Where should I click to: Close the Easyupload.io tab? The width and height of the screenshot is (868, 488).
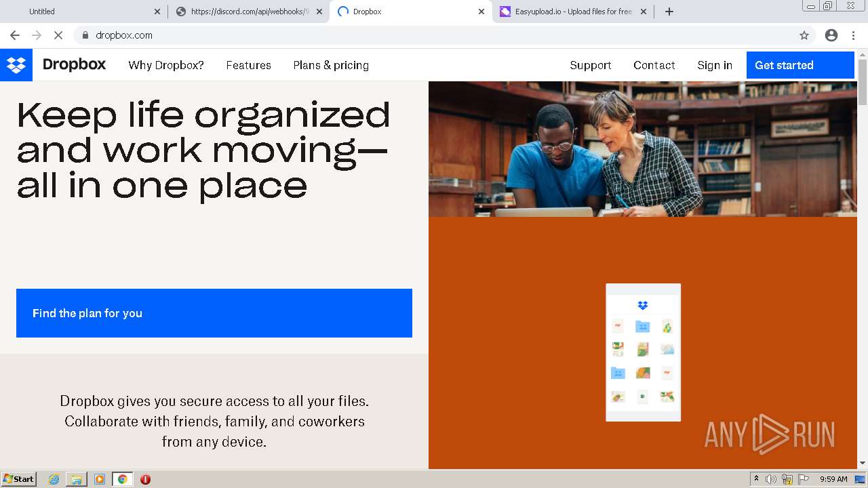click(x=644, y=12)
